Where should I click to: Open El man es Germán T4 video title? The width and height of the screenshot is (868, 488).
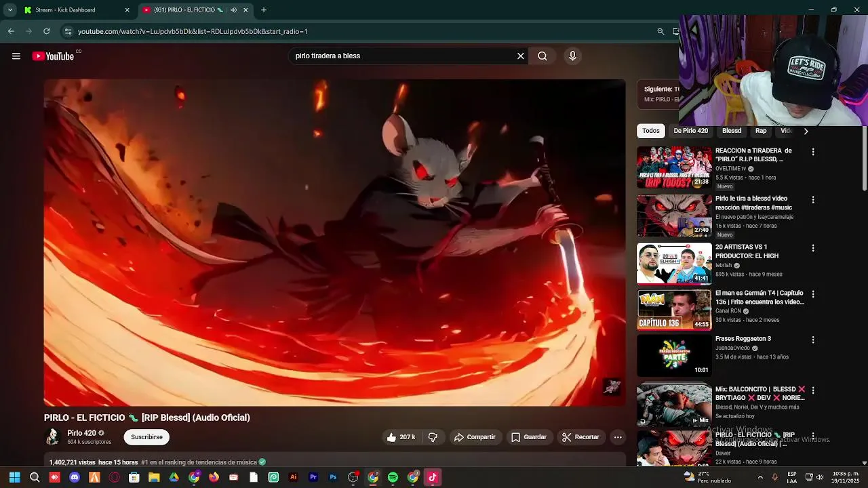759,298
